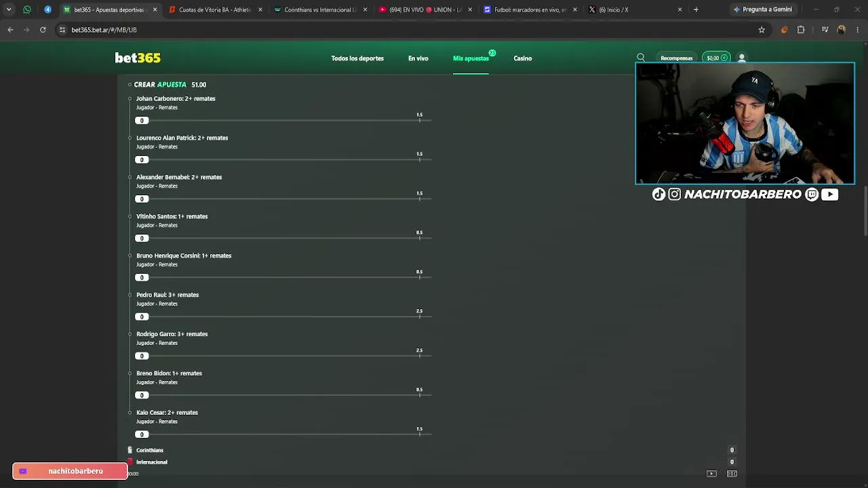Open the bet365 account user icon

pos(742,58)
